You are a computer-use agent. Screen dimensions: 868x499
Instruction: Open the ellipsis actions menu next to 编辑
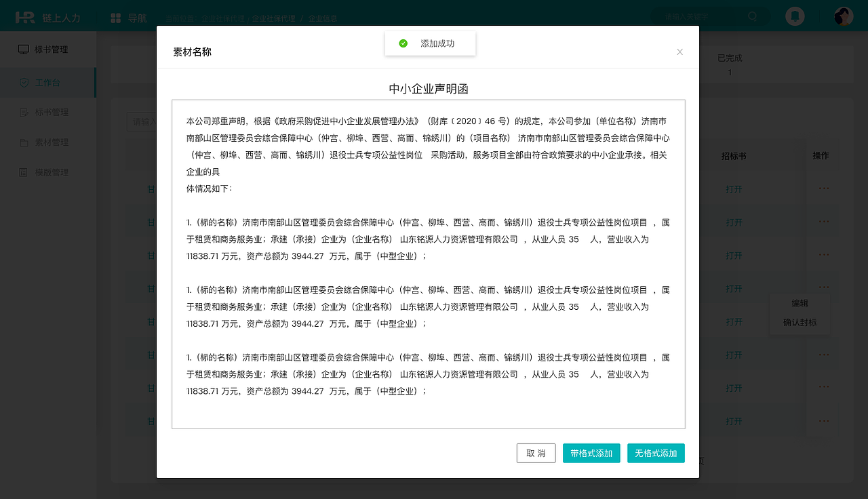pos(824,288)
